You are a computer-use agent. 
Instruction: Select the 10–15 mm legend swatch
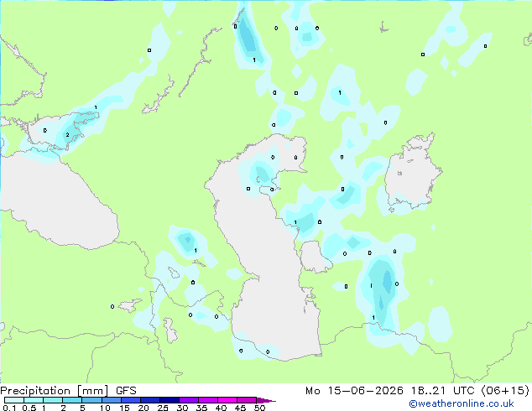click(112, 400)
